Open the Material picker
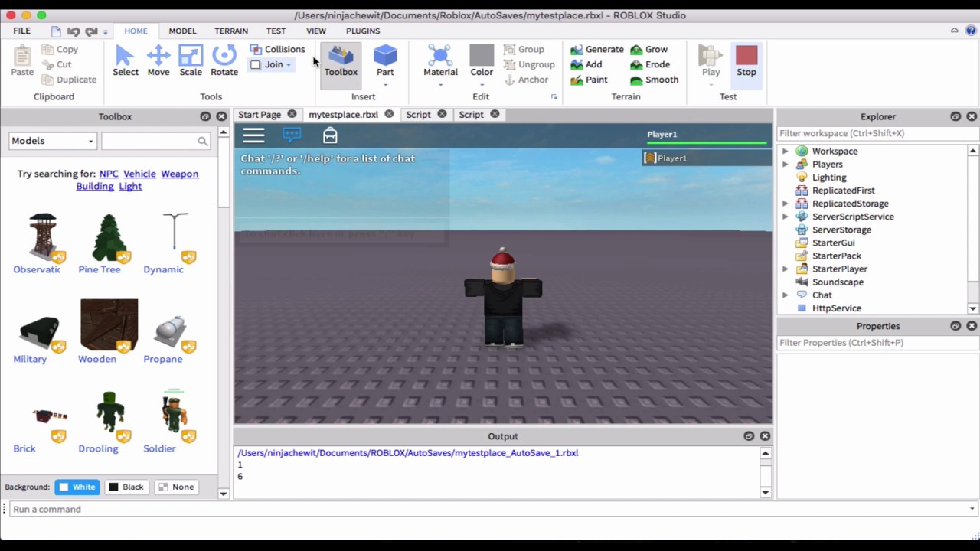Screen dimensions: 980x551 coord(440,61)
